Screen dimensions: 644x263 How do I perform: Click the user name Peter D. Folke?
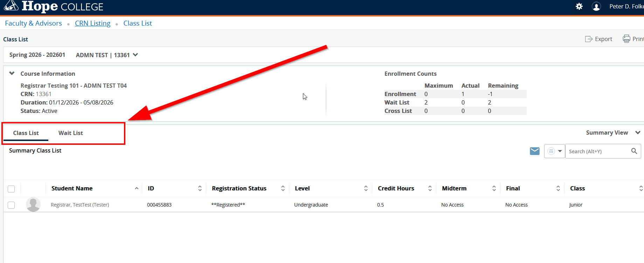(x=626, y=6)
